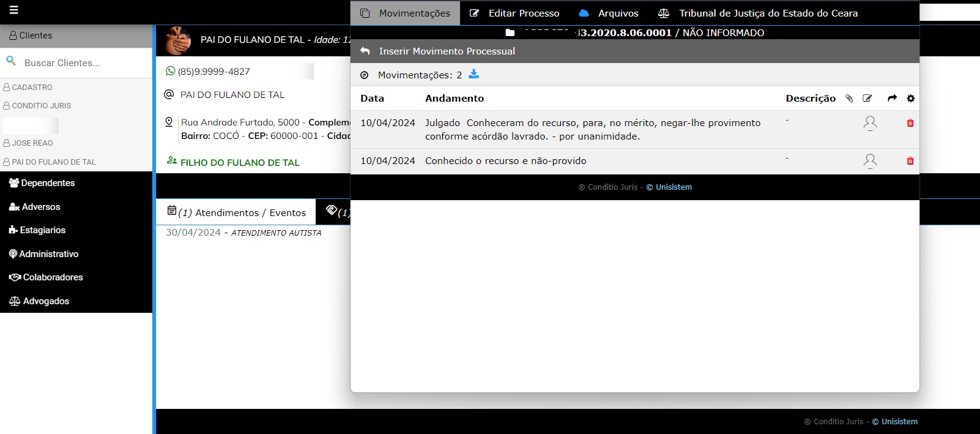Switch to the Movimentações tab
The image size is (980, 434).
405,13
